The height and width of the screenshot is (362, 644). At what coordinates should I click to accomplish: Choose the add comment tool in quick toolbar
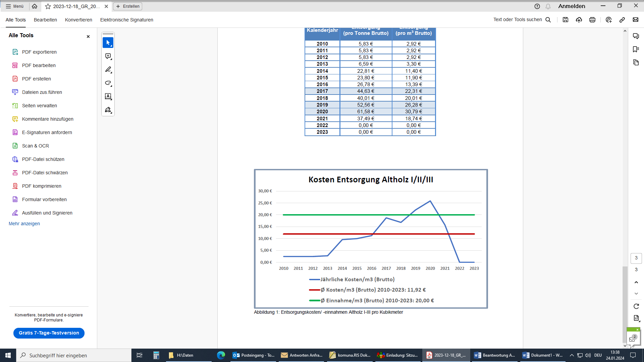(x=108, y=56)
